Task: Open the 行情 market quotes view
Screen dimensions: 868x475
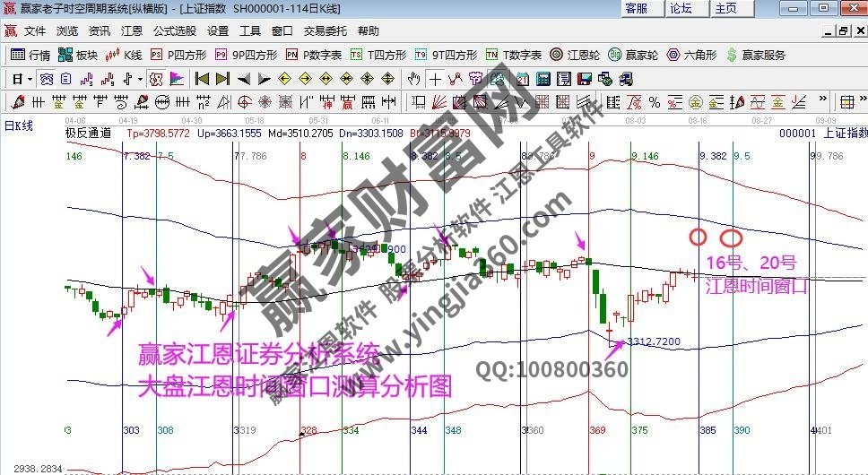Action: (30, 55)
